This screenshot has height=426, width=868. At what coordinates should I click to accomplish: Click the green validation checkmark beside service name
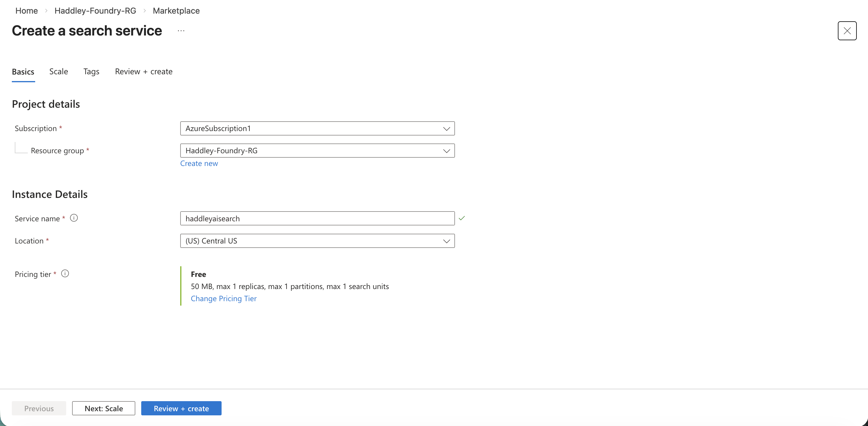coord(462,218)
